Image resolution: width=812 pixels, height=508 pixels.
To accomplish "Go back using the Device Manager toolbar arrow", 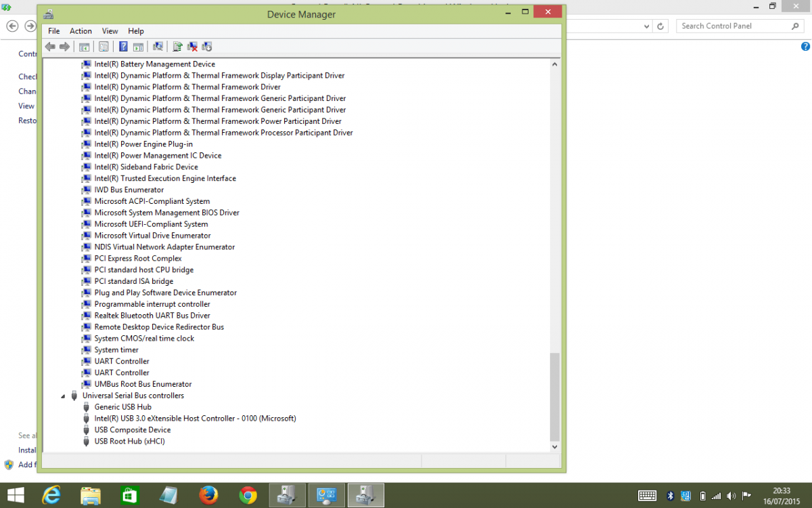I will click(50, 47).
